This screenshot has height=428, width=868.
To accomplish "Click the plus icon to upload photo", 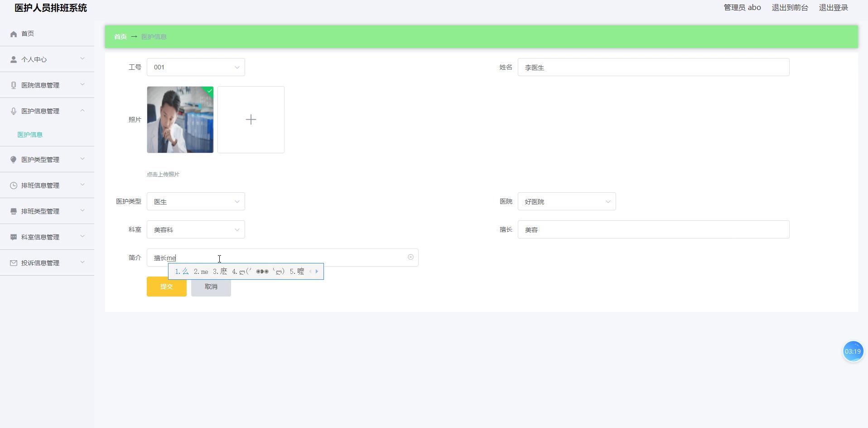I will pyautogui.click(x=251, y=120).
